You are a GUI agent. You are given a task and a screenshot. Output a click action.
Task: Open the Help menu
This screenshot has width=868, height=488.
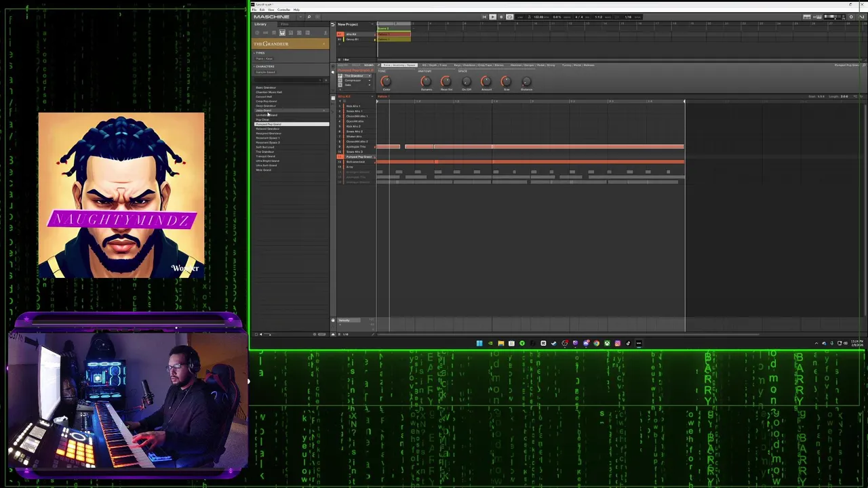296,9
